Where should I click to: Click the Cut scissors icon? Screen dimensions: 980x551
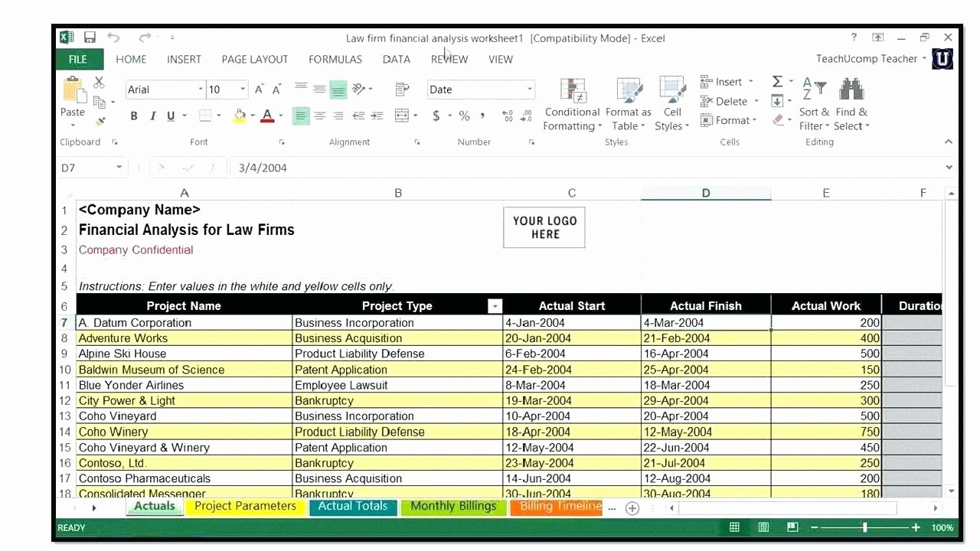click(99, 83)
